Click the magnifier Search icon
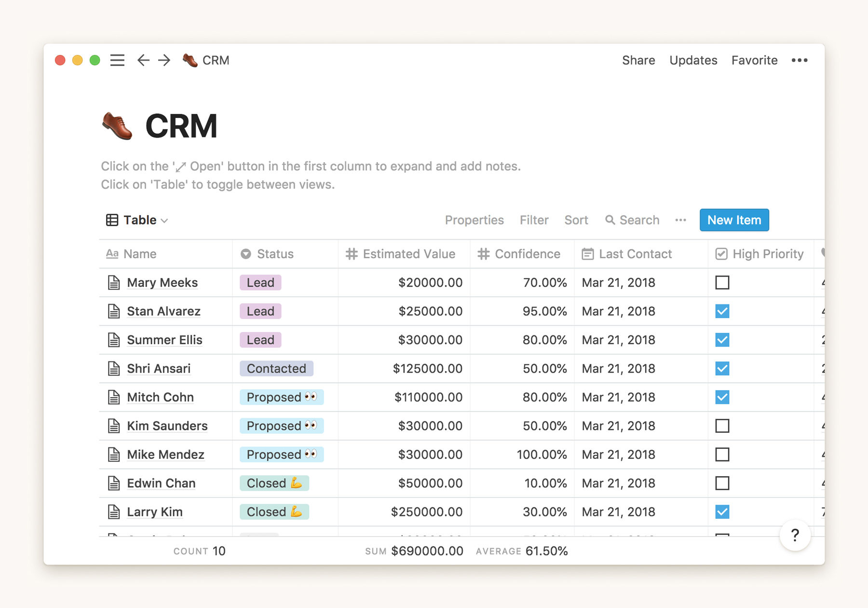868x608 pixels. click(x=610, y=220)
